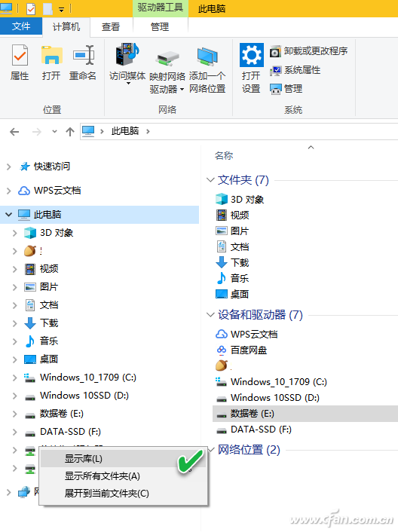Click Manage (管理) in System group
Screen dimensions: 398x532
click(286, 89)
